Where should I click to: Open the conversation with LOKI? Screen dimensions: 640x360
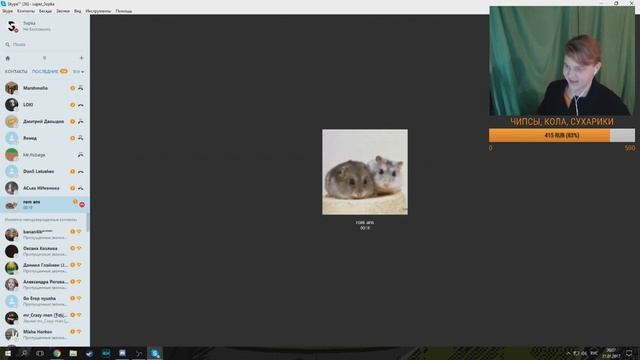pos(45,105)
